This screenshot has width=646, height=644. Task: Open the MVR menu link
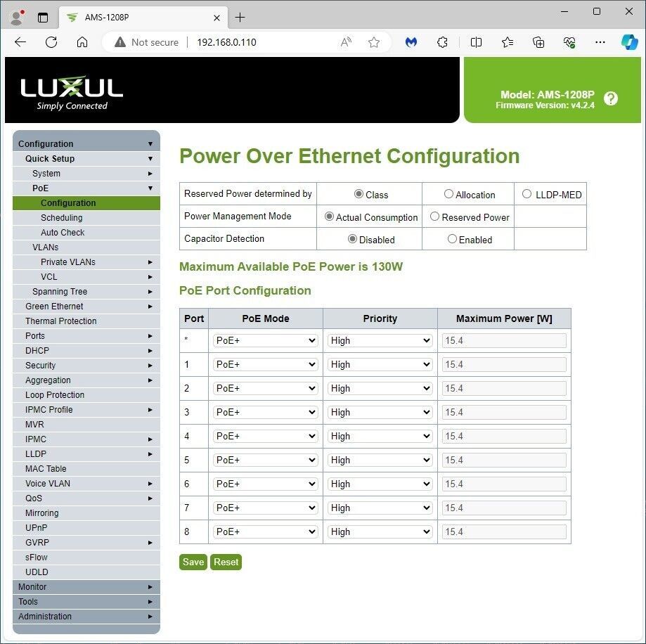click(86, 425)
